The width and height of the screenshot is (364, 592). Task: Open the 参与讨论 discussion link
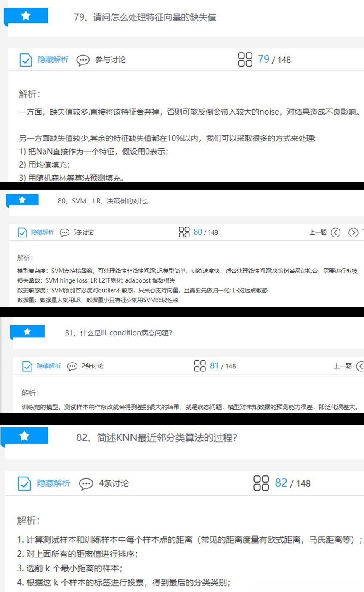(x=110, y=60)
